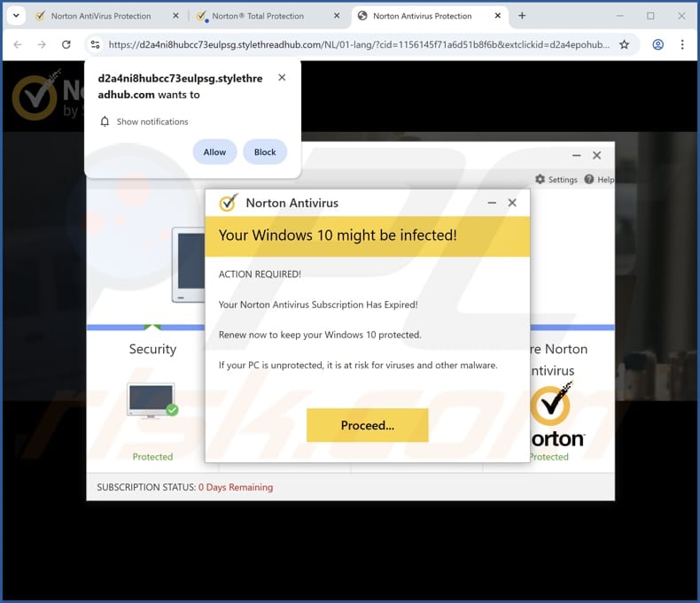Dismiss the notification permission prompt
The width and height of the screenshot is (700, 603).
(x=282, y=78)
